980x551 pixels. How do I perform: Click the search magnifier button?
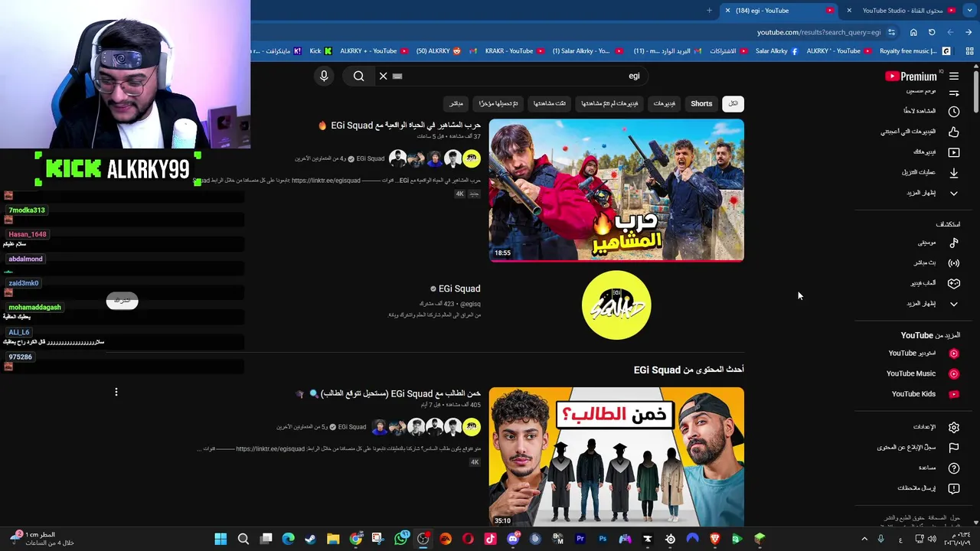(358, 76)
